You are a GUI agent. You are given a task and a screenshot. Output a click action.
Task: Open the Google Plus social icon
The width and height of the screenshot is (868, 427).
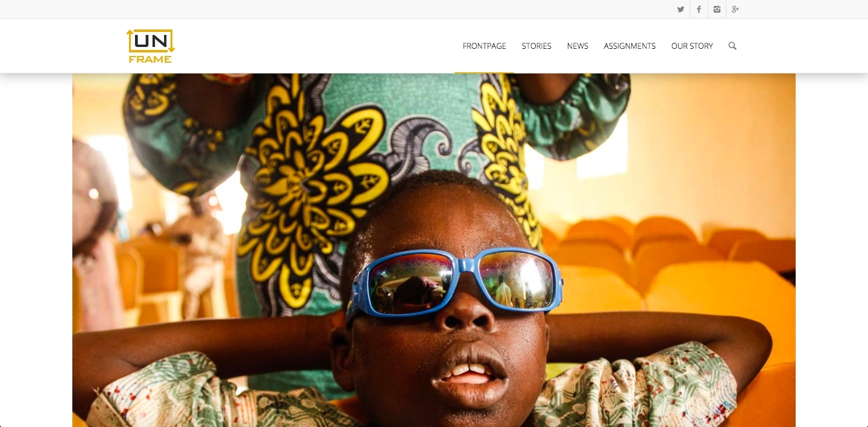[x=735, y=9]
